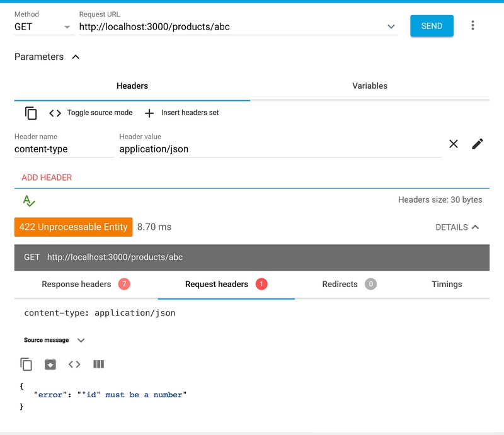Save response body to file
The image size is (504, 435).
(50, 364)
